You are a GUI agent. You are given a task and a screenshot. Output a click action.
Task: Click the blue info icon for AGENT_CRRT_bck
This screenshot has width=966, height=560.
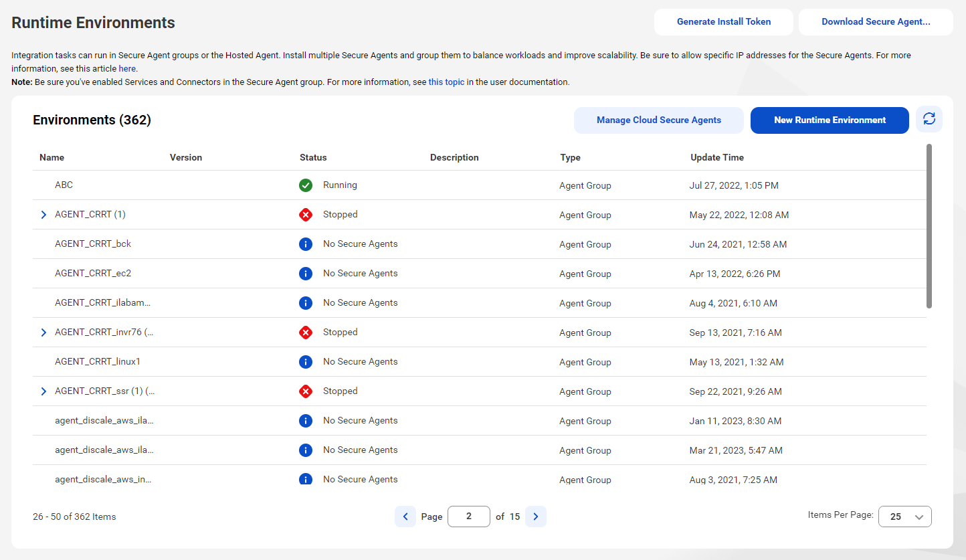306,244
